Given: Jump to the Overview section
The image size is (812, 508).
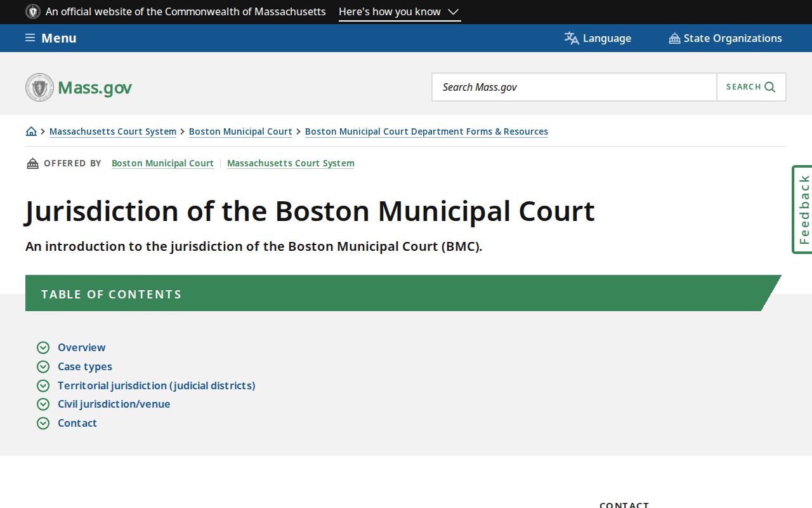Looking at the screenshot, I should point(81,347).
